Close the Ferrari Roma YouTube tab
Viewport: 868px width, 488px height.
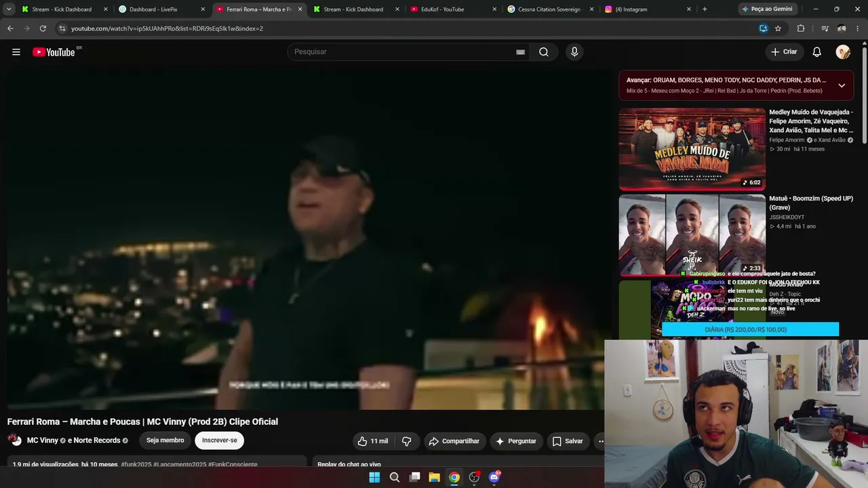(300, 9)
